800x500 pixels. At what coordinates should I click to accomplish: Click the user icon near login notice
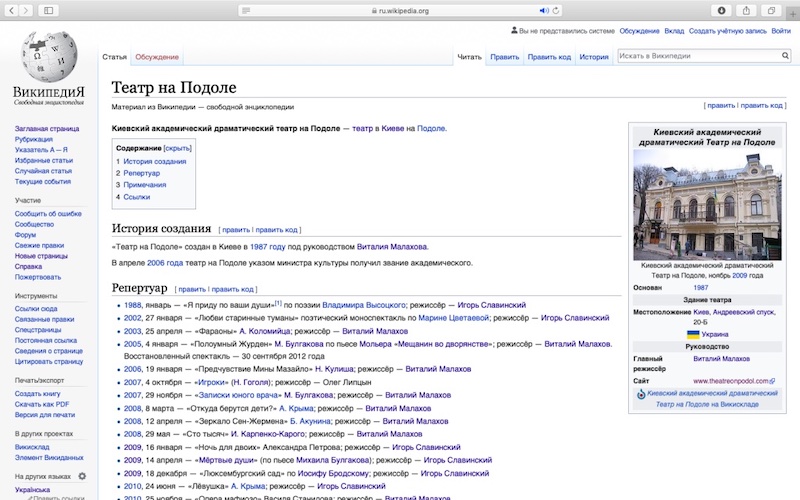point(514,31)
